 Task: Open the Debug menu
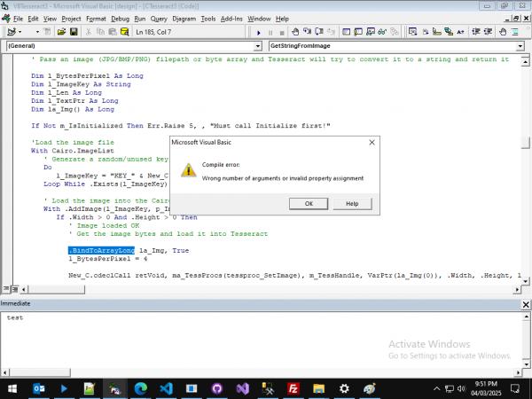pos(120,19)
